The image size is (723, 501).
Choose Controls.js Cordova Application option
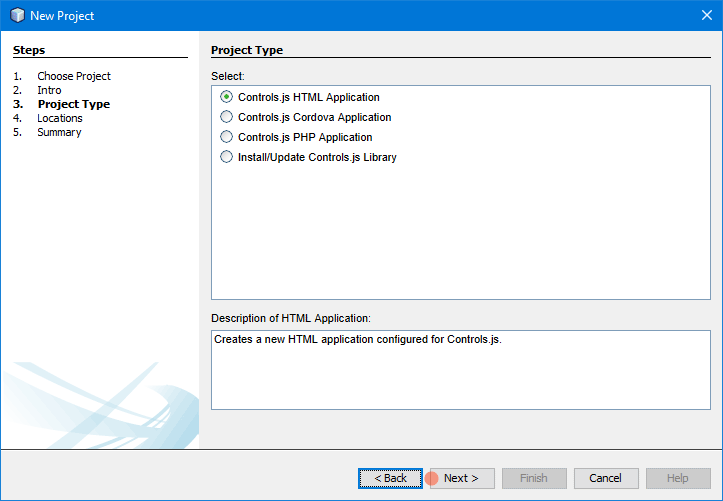point(306,117)
